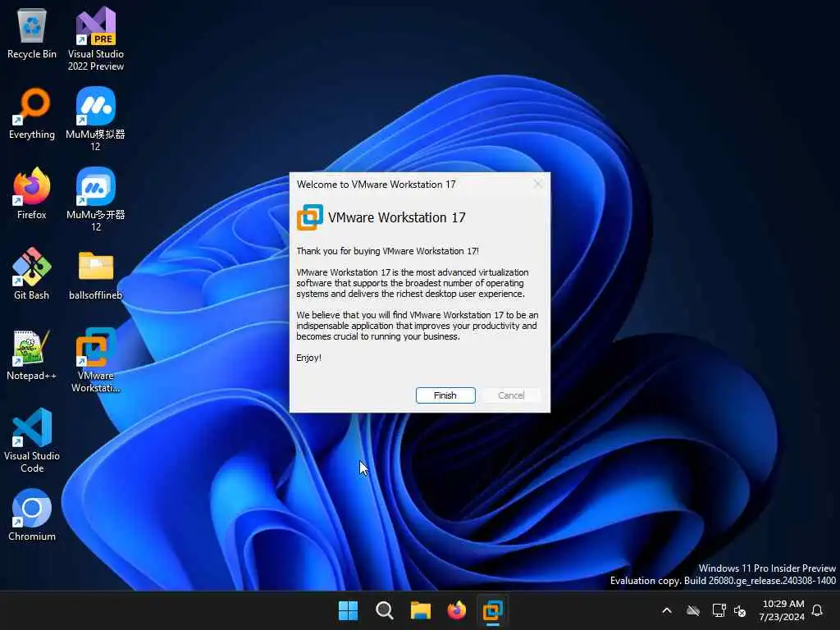840x630 pixels.
Task: Click the greyed-out Cancel button
Action: pyautogui.click(x=511, y=395)
